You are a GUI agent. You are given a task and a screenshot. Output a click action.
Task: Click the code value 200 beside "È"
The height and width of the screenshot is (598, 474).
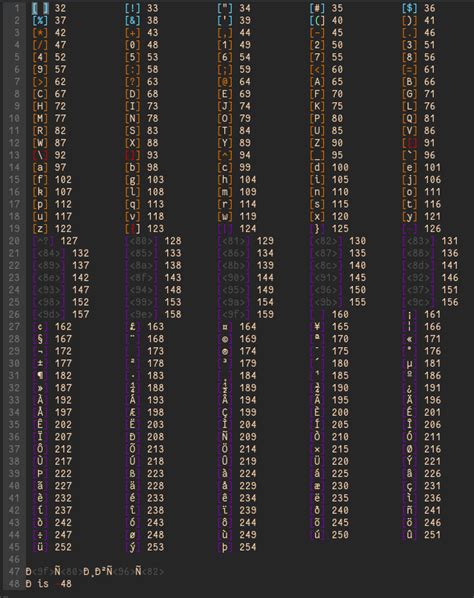tap(340, 412)
